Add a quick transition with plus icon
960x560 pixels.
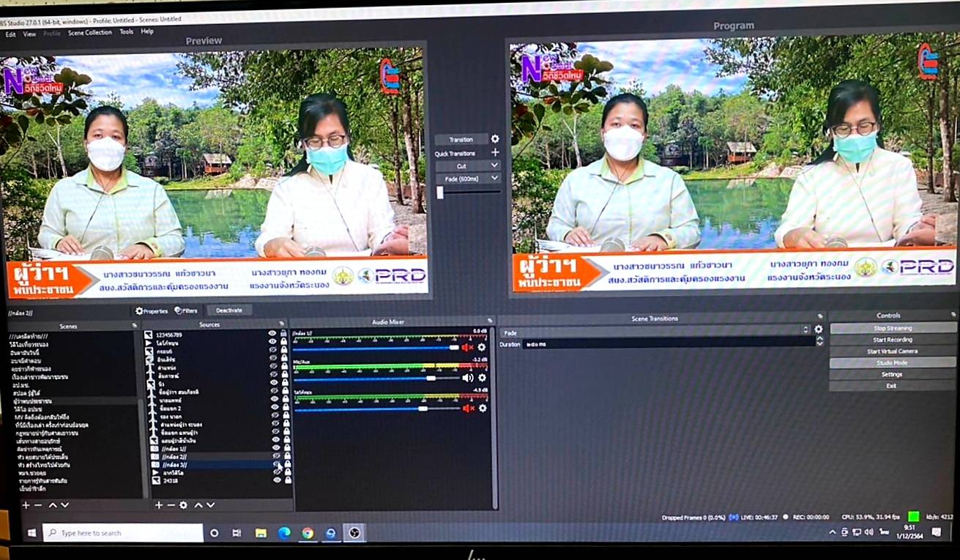(x=495, y=152)
